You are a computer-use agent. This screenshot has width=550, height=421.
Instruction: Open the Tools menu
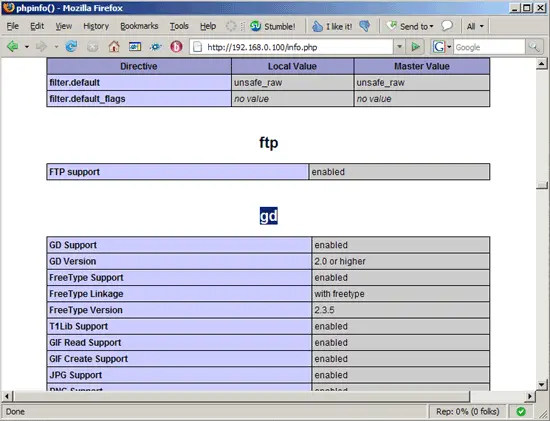pos(179,26)
